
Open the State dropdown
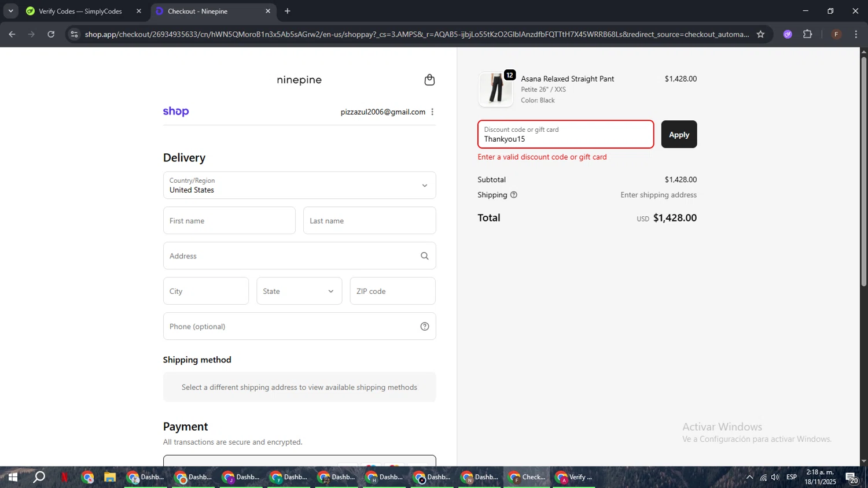pyautogui.click(x=299, y=291)
